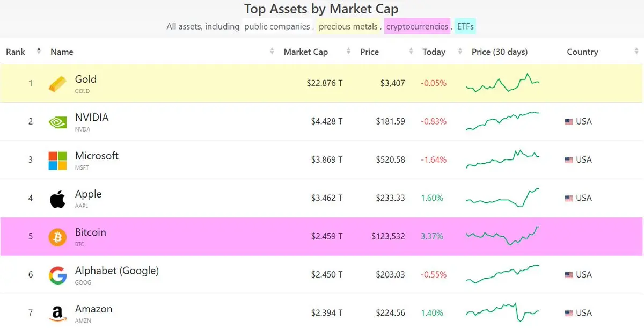
Task: Open the NVIDIA name link
Action: [x=92, y=117]
